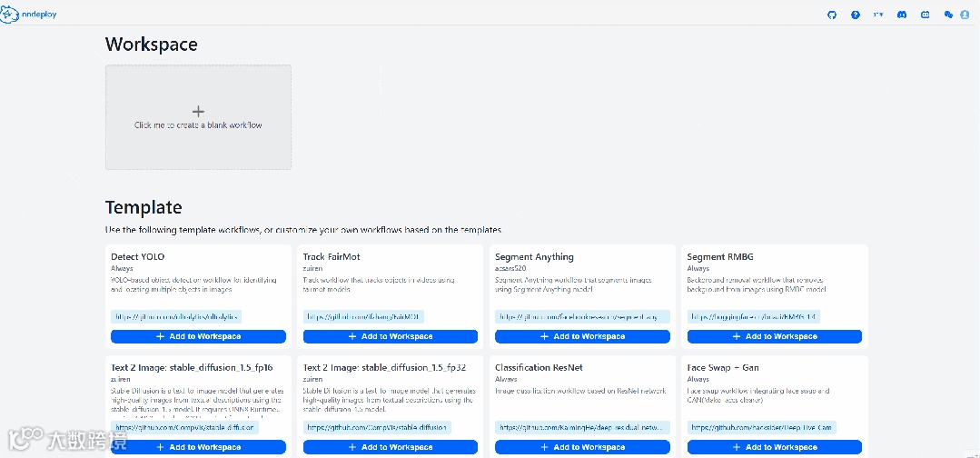The width and height of the screenshot is (980, 458).
Task: Open the facebookresearch segment-anything link
Action: tap(582, 317)
